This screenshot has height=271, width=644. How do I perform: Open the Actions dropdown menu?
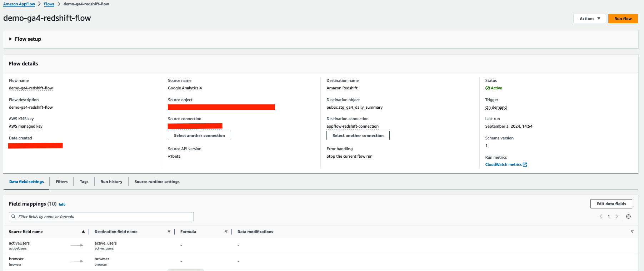click(590, 19)
